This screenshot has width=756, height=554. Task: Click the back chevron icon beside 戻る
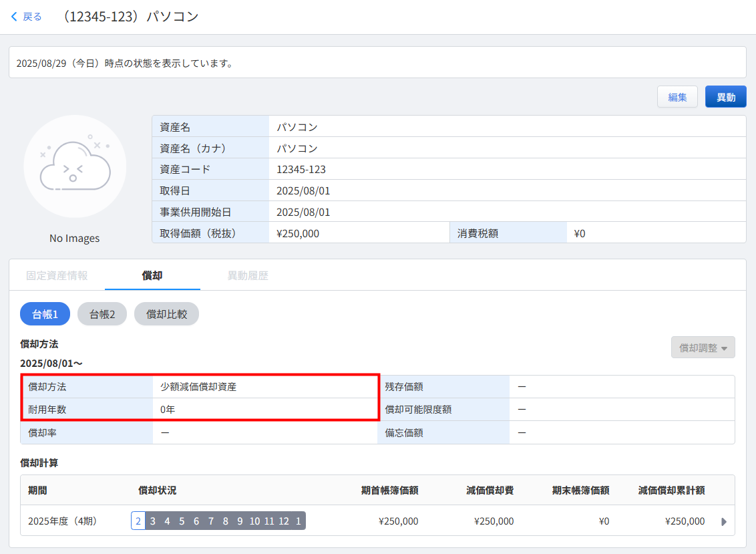coord(15,17)
